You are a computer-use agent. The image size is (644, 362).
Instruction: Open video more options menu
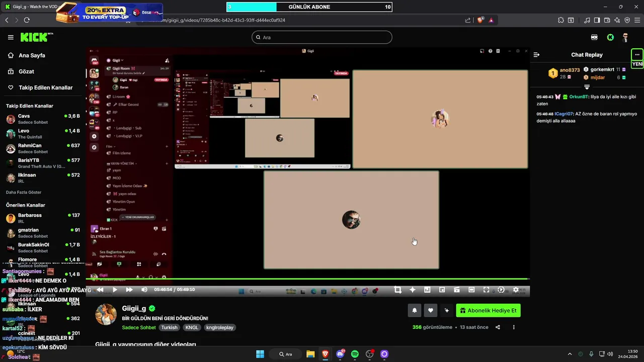(x=514, y=327)
